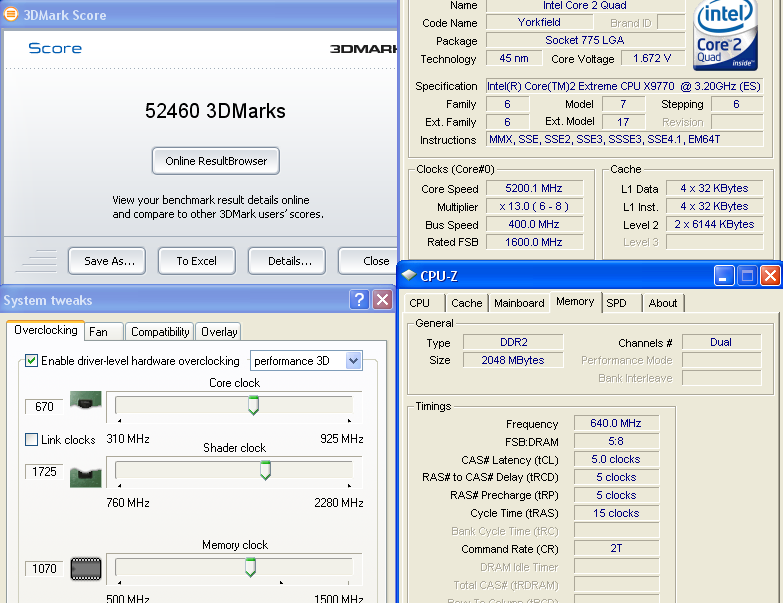Toggle the Link clocks checkbox
The width and height of the screenshot is (783, 603).
[31, 439]
